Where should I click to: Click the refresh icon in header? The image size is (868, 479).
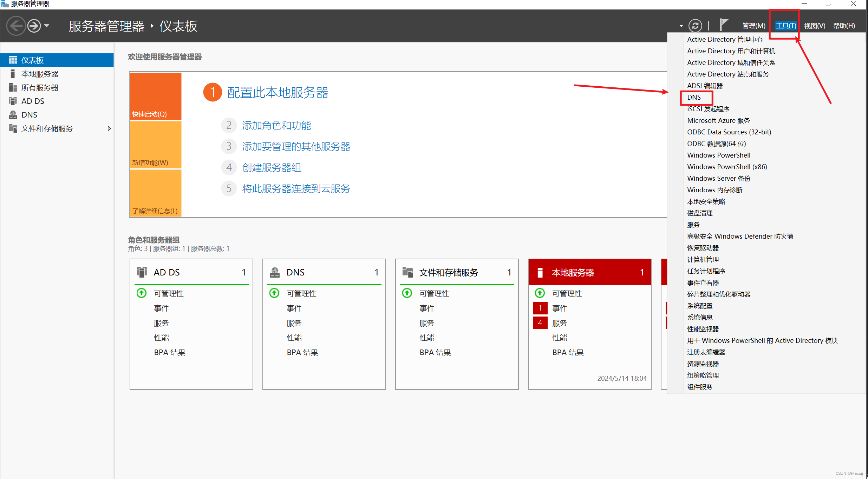[695, 26]
